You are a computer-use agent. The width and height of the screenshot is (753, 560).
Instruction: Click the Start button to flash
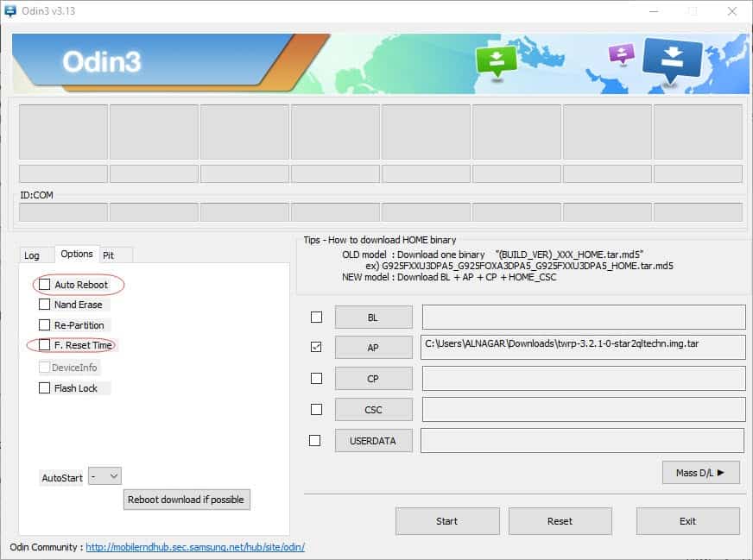447,521
